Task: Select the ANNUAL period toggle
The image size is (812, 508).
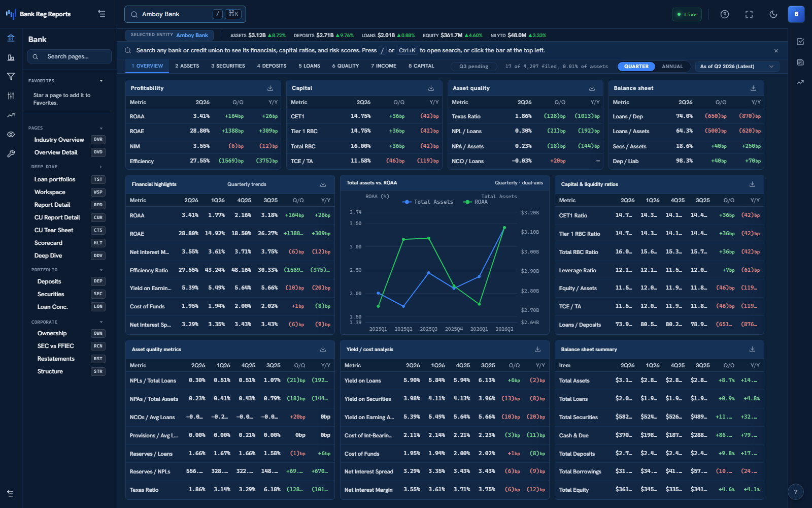Action: point(672,67)
